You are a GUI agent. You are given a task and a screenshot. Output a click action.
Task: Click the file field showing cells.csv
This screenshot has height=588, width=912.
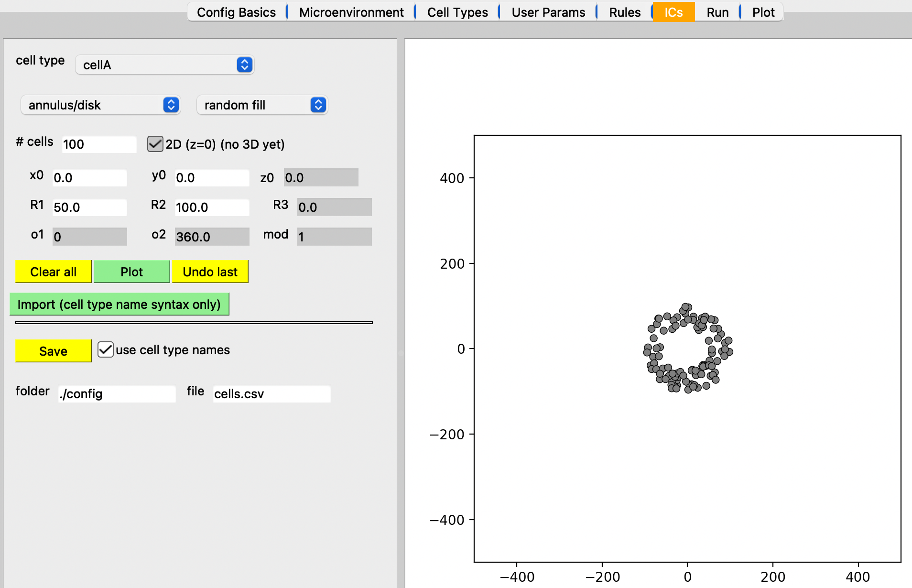(x=271, y=393)
